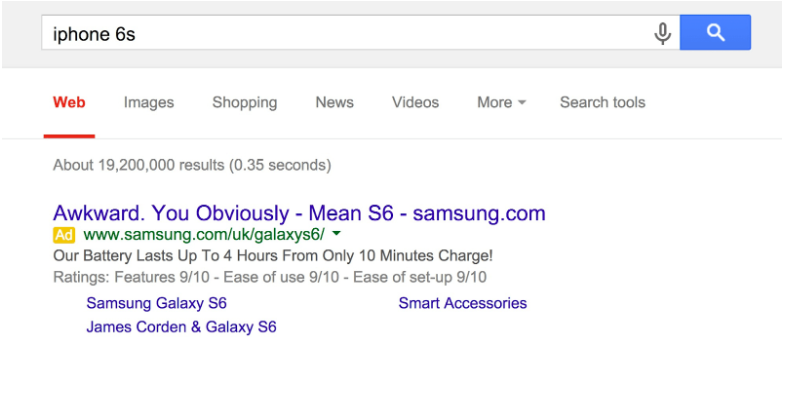Click the ad's battery charge description line
The image size is (812, 412).
pyautogui.click(x=272, y=256)
